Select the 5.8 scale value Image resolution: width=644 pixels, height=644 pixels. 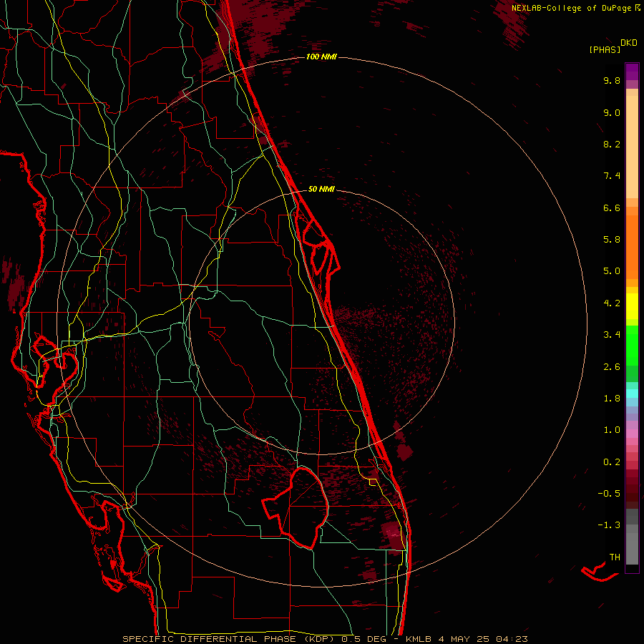click(612, 240)
